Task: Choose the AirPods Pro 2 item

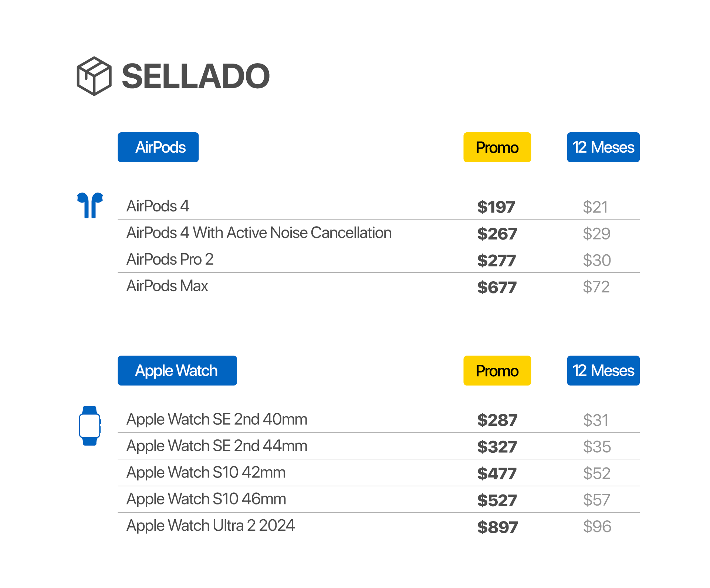Action: click(x=170, y=259)
